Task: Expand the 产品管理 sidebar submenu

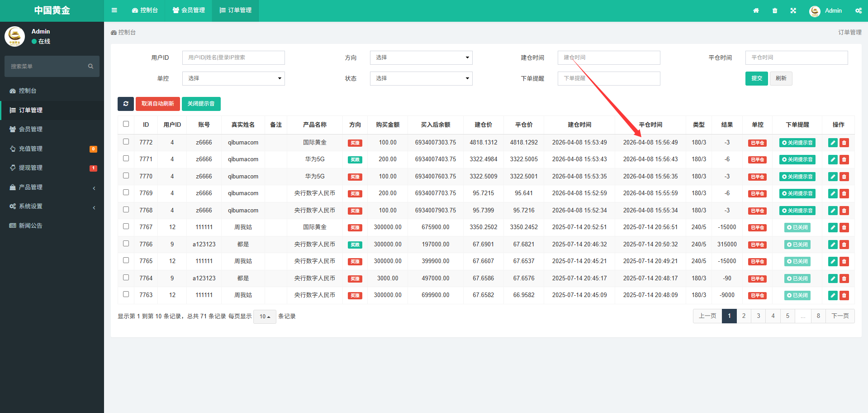Action: tap(52, 187)
